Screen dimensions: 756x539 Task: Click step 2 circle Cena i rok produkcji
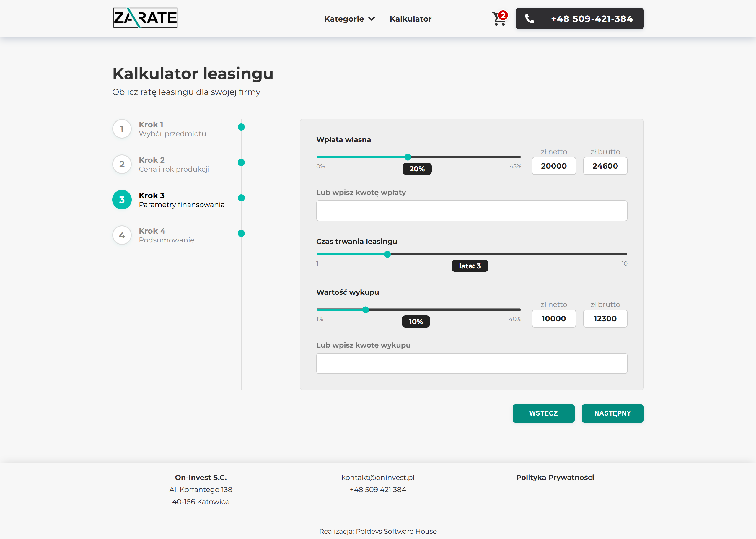point(122,164)
